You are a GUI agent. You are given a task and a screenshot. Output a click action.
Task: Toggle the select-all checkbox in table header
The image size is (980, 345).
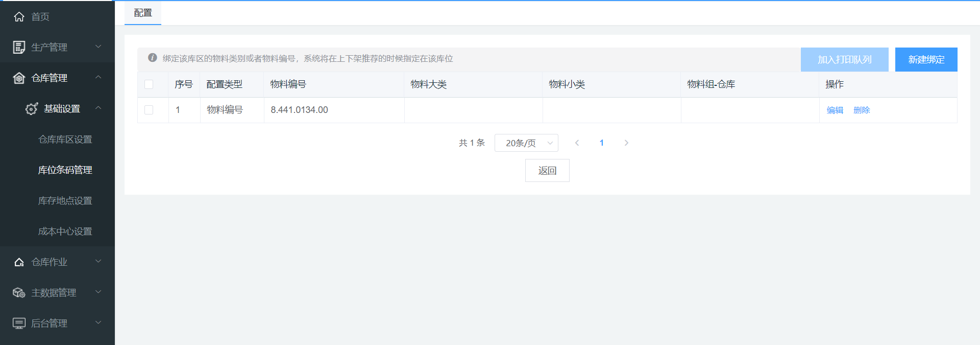[149, 84]
